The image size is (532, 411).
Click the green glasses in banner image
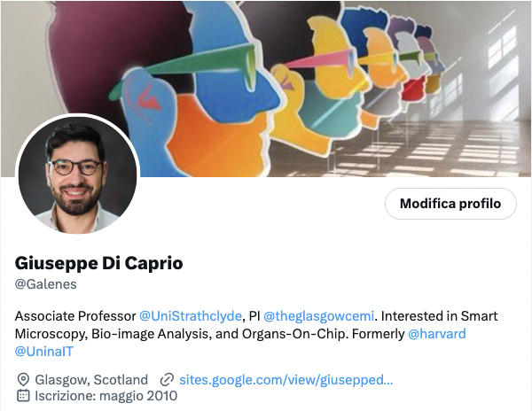185,68
